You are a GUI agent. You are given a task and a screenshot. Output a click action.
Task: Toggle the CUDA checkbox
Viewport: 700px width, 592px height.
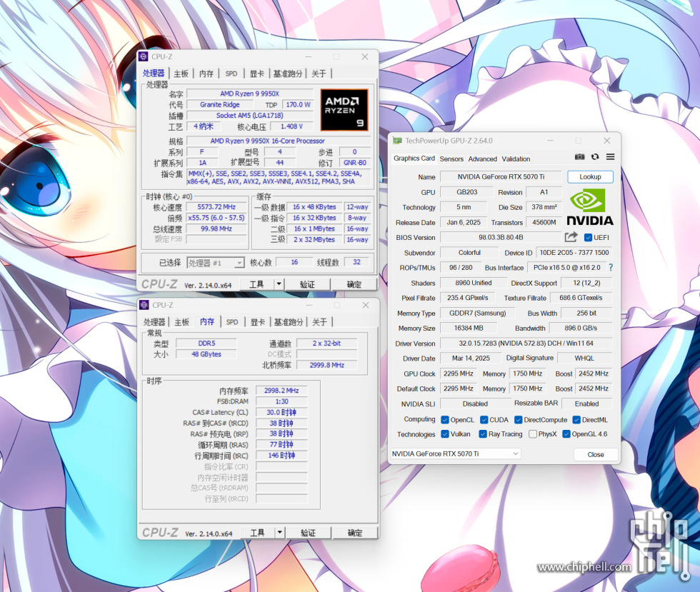484,420
